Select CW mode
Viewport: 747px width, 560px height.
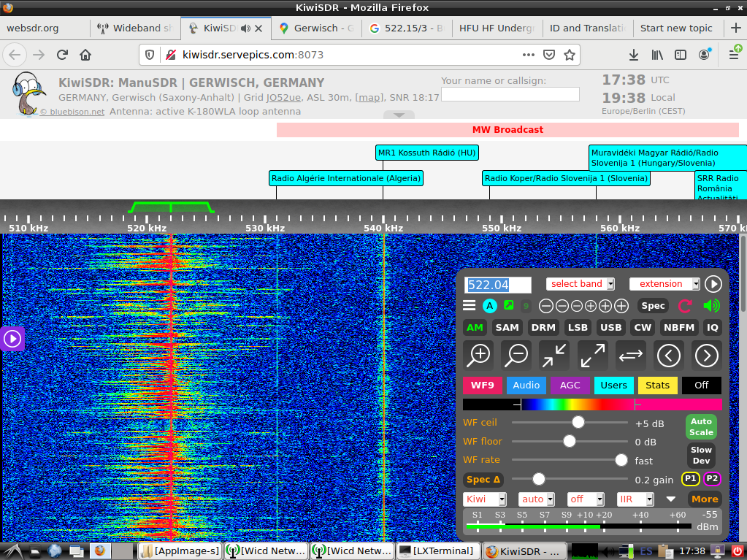click(x=643, y=328)
